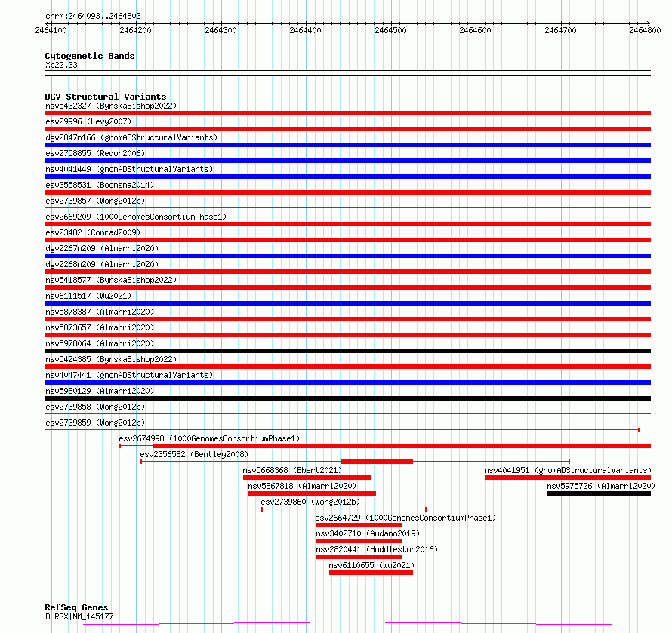Open esv2356582 (Bentley2008) label

pos(194,454)
